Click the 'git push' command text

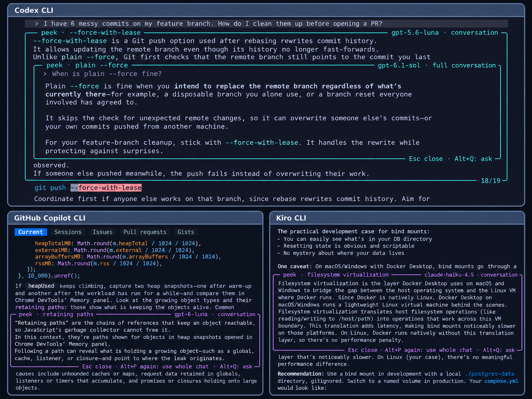pos(50,188)
